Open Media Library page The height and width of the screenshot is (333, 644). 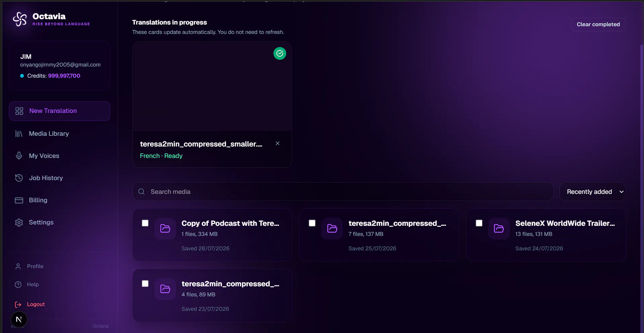pyautogui.click(x=59, y=134)
